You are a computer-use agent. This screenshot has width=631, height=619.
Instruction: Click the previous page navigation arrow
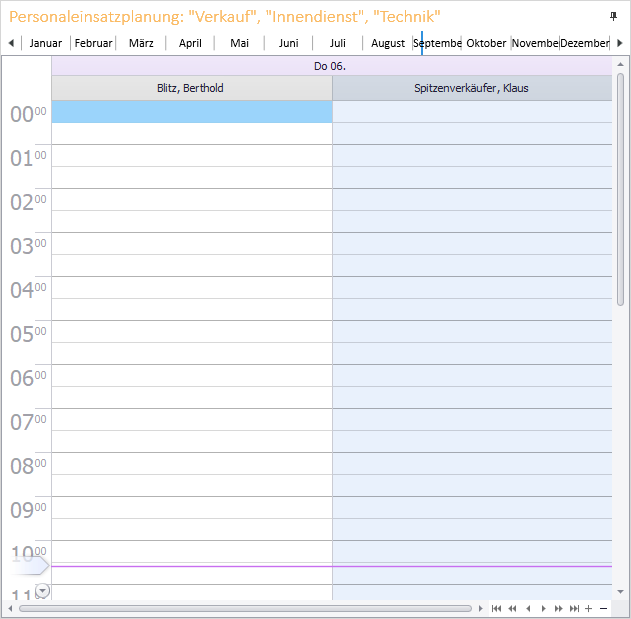click(512, 608)
